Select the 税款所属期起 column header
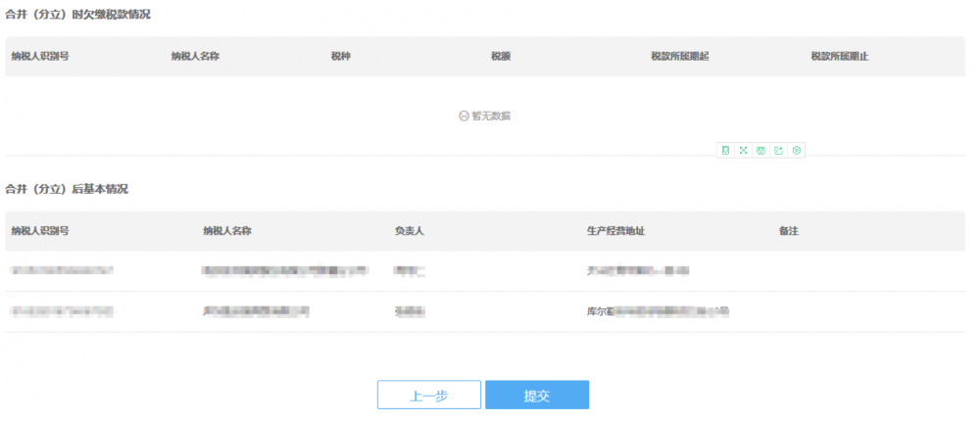The height and width of the screenshot is (422, 980). coord(679,57)
